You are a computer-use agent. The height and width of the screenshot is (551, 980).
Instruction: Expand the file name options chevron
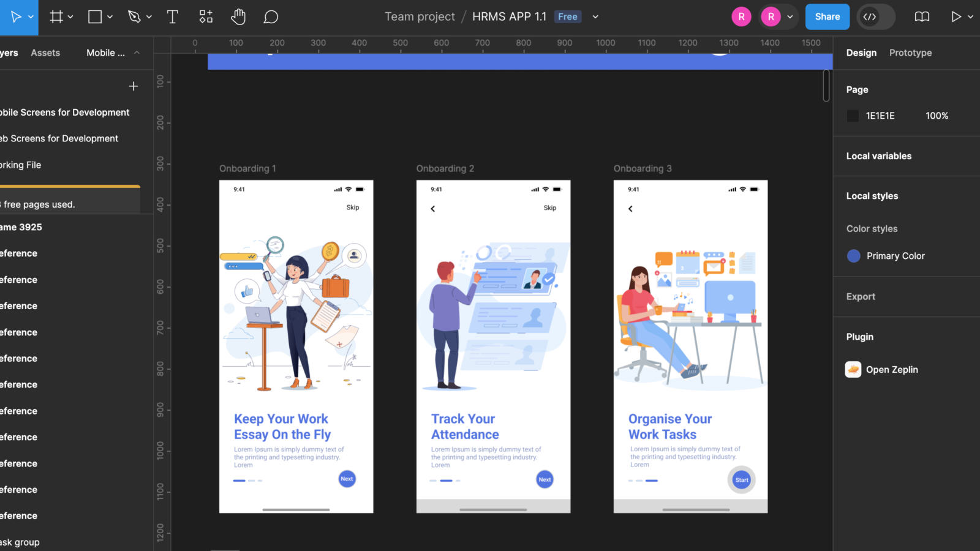point(595,17)
